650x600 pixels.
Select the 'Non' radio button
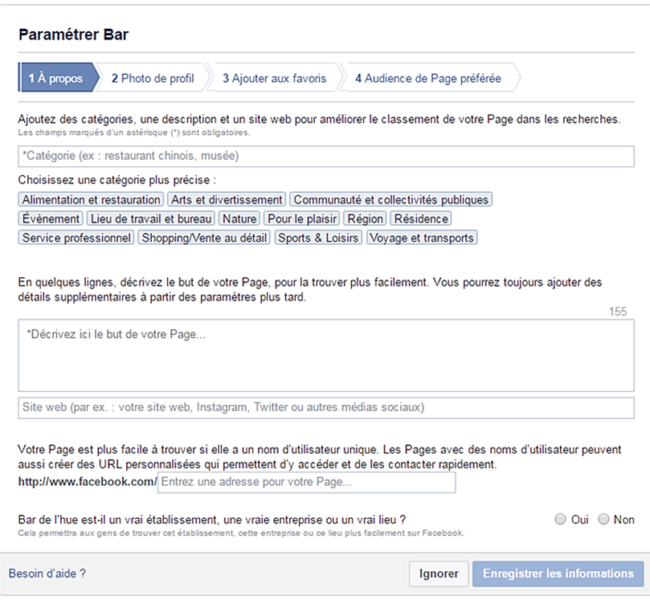pos(603,519)
